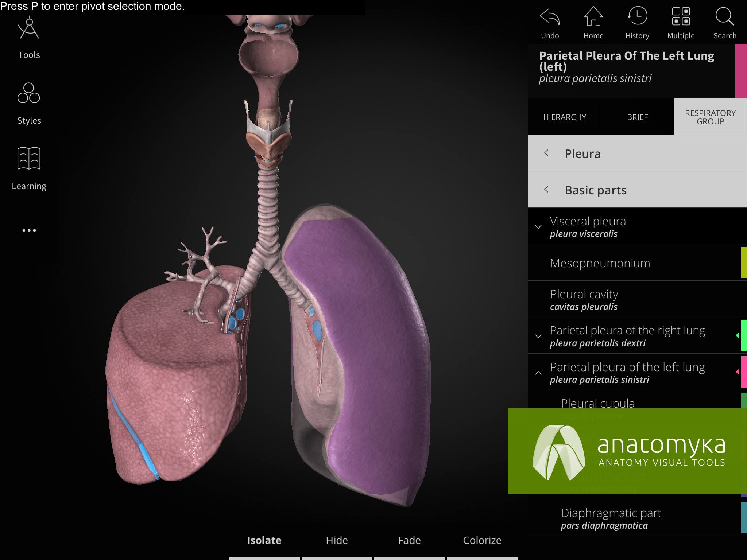Open the Tools compass icon
The width and height of the screenshot is (747, 560).
click(29, 28)
